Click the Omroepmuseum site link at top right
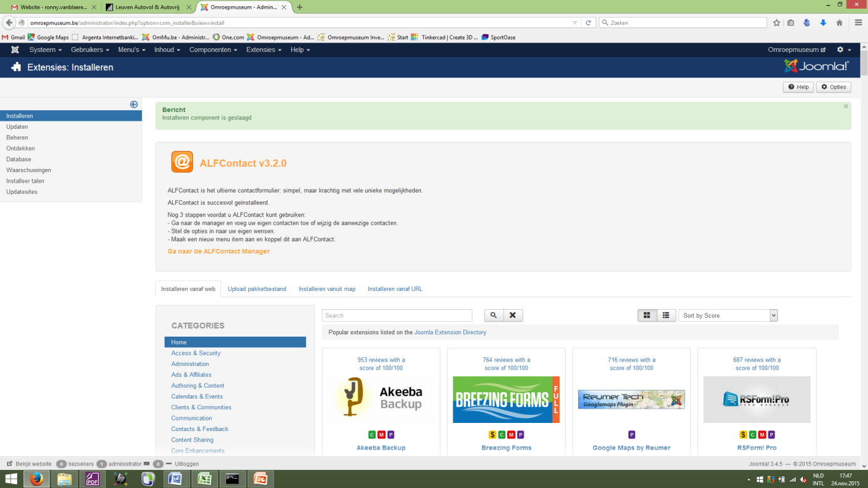The width and height of the screenshot is (868, 488). (x=797, y=49)
